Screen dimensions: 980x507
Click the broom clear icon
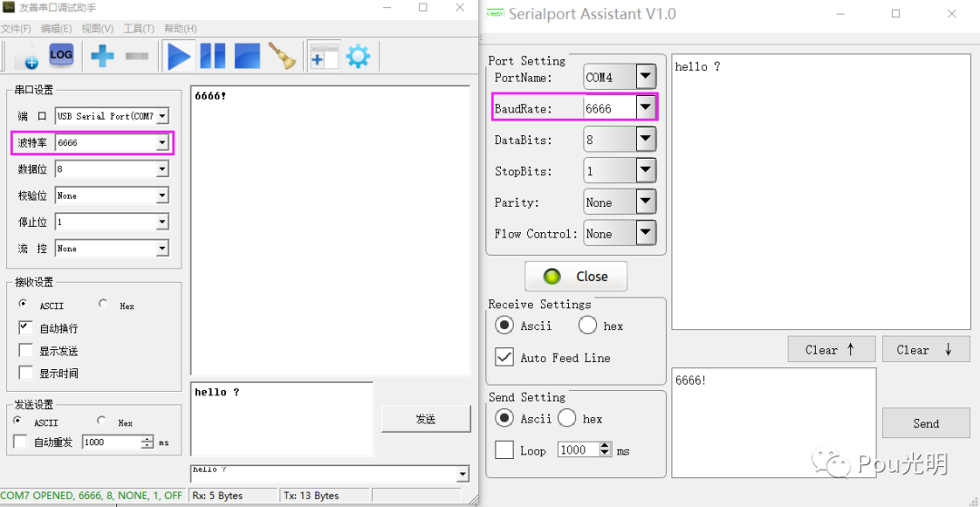point(282,55)
